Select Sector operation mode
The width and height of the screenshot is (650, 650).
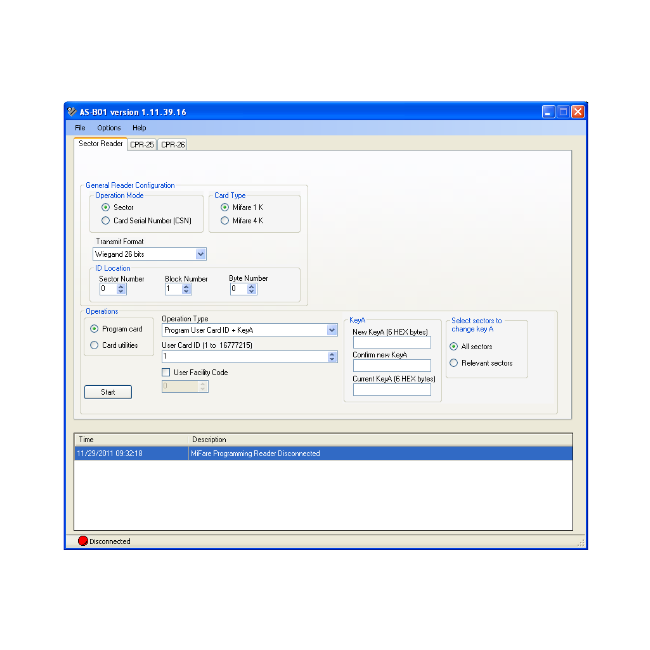coord(106,207)
